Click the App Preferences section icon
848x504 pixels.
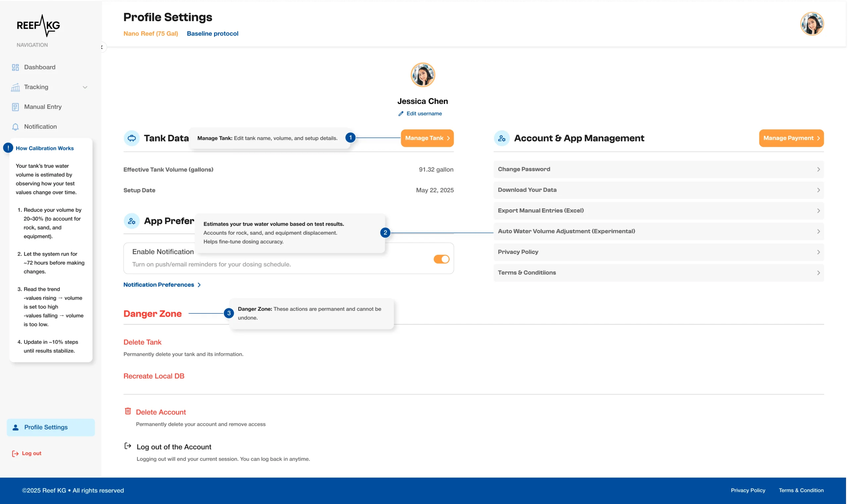point(132,221)
